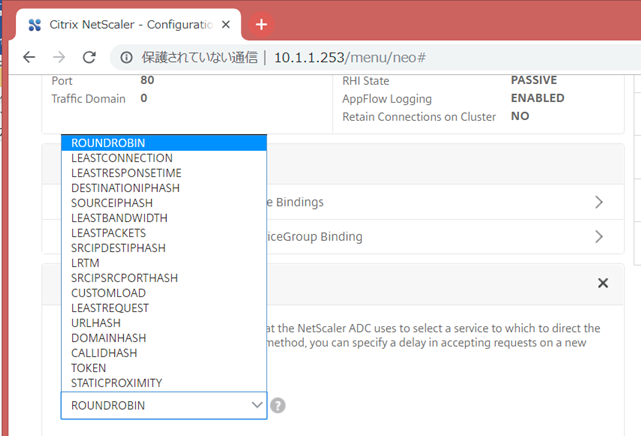Select STATICPROXIMITY option
Viewport: 641px width, 436px height.
[x=164, y=383]
